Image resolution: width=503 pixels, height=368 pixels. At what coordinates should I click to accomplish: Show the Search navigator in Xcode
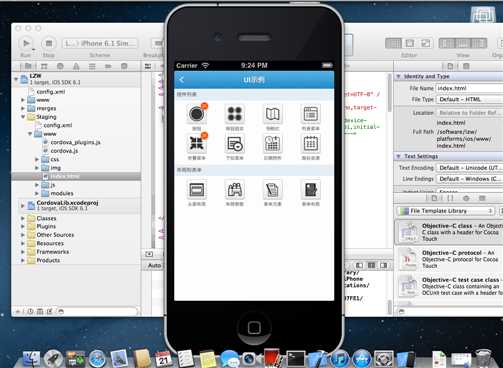(60, 66)
